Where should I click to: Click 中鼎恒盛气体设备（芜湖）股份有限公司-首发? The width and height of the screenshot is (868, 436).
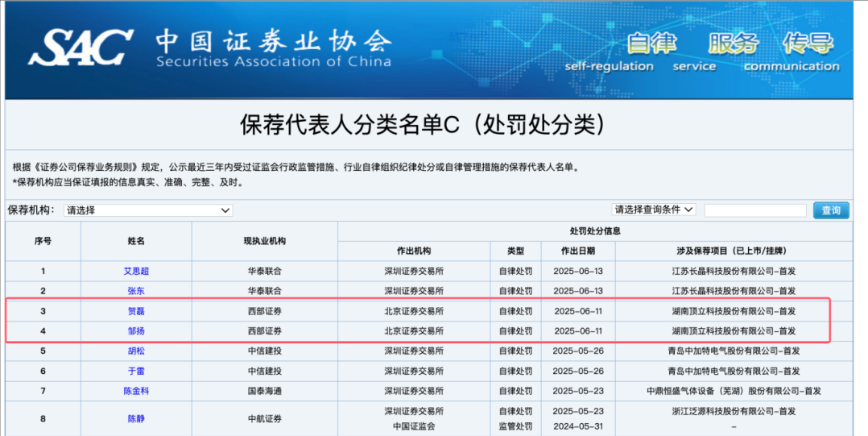pyautogui.click(x=734, y=391)
